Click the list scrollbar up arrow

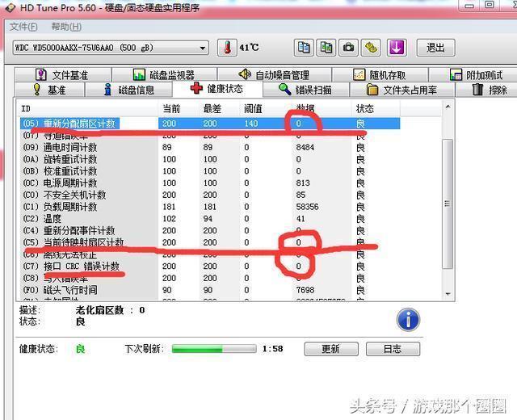click(x=448, y=107)
